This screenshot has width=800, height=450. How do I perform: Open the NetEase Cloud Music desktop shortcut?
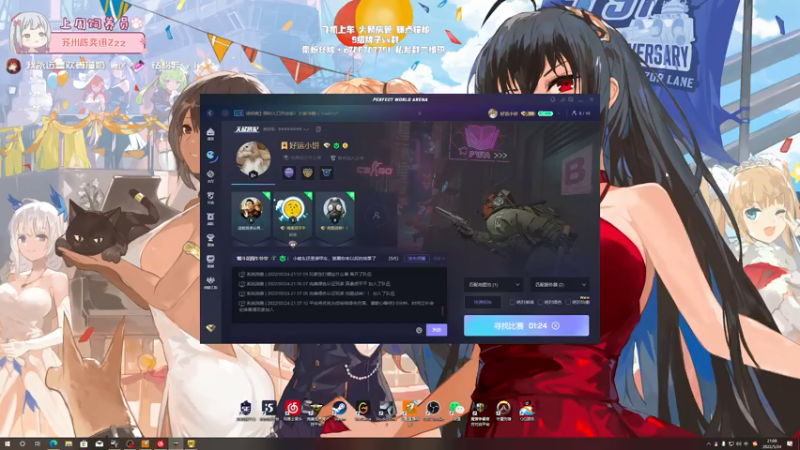tap(292, 410)
